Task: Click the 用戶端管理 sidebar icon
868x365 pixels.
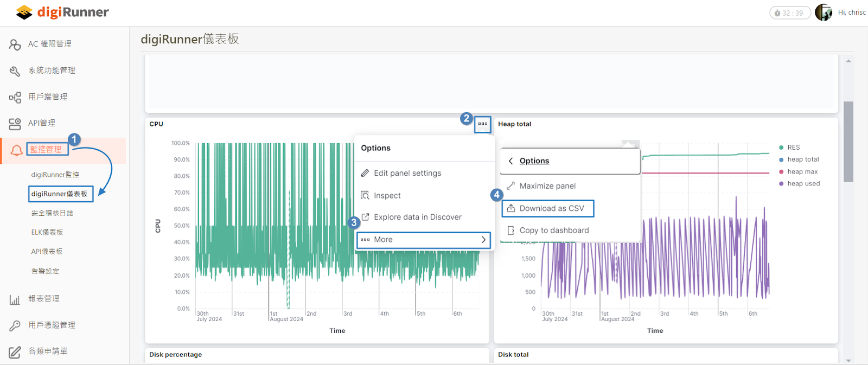Action: tap(15, 98)
